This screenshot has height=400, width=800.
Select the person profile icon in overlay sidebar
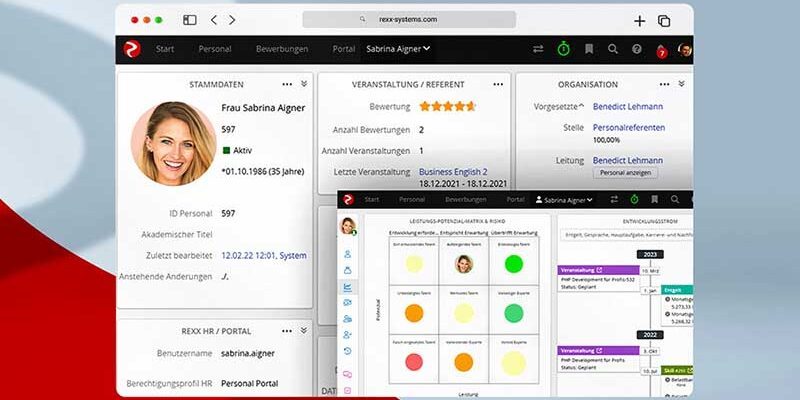[347, 254]
